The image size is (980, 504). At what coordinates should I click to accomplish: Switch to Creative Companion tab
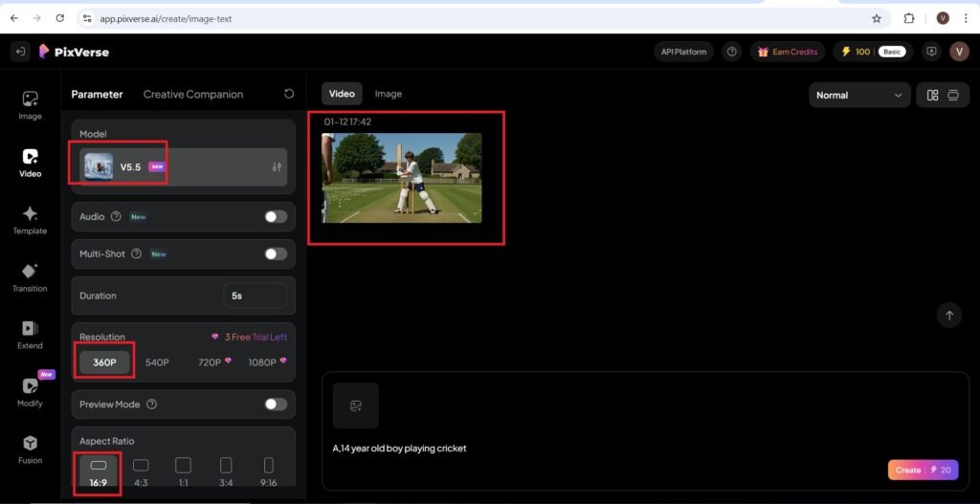[193, 95]
